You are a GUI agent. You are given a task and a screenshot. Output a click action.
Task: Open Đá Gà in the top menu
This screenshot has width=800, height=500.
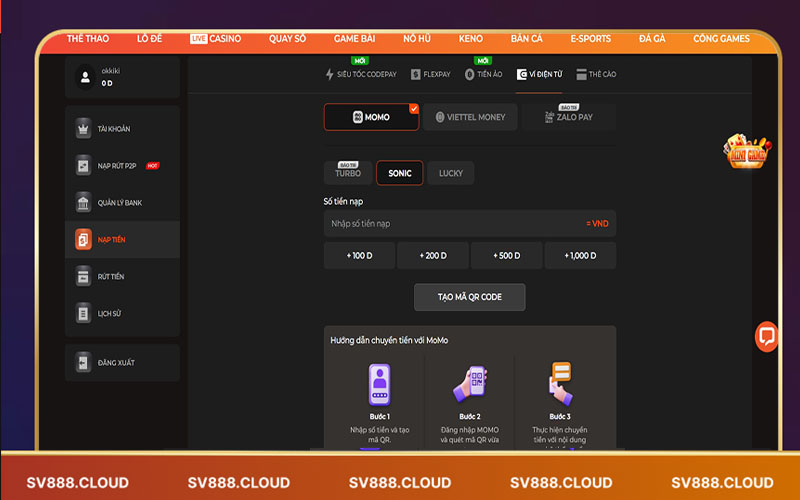click(652, 39)
